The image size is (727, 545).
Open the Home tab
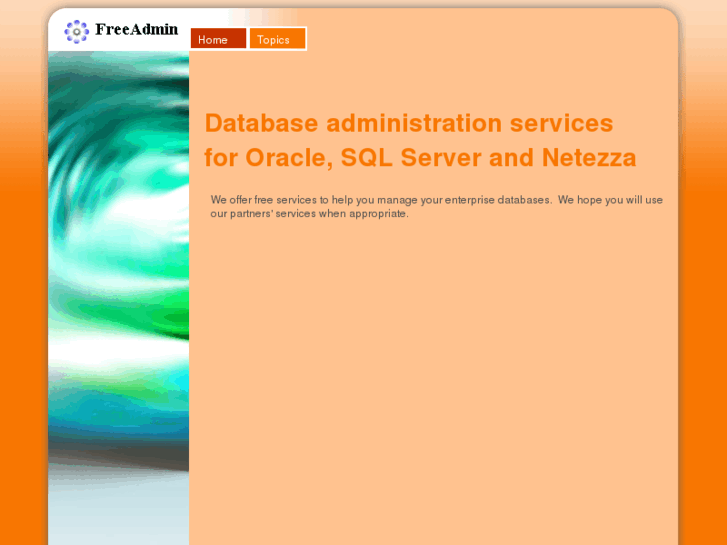tap(218, 39)
